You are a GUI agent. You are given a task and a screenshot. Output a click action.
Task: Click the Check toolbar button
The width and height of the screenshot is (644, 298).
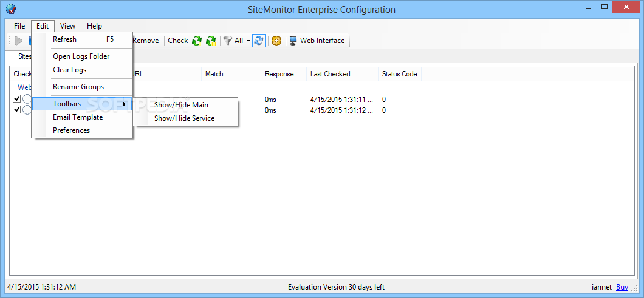coord(178,41)
